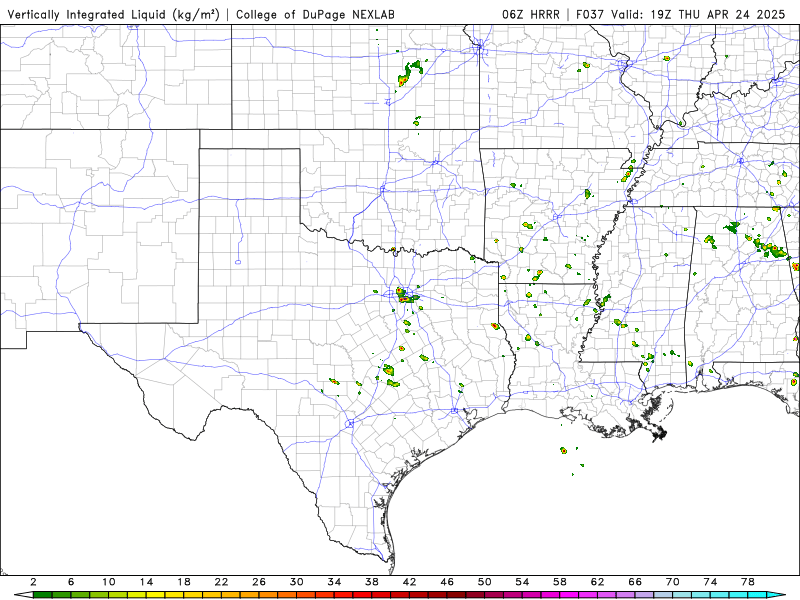Click the color scale label '58'
800x600 pixels.
(x=560, y=582)
